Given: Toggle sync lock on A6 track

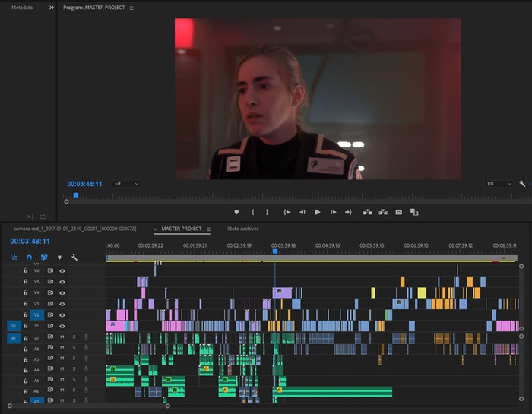Looking at the screenshot, I should (x=50, y=390).
